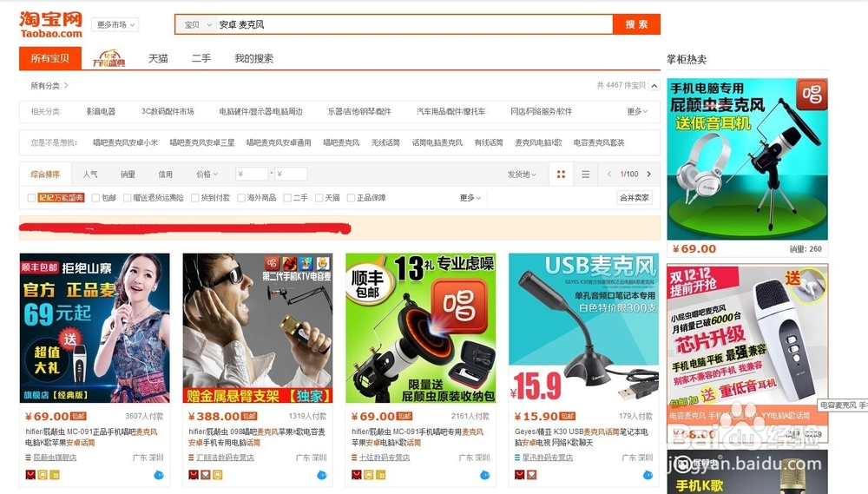The height and width of the screenshot is (494, 868).
Task: Open category link 3C数码配件市场
Action: tap(168, 111)
